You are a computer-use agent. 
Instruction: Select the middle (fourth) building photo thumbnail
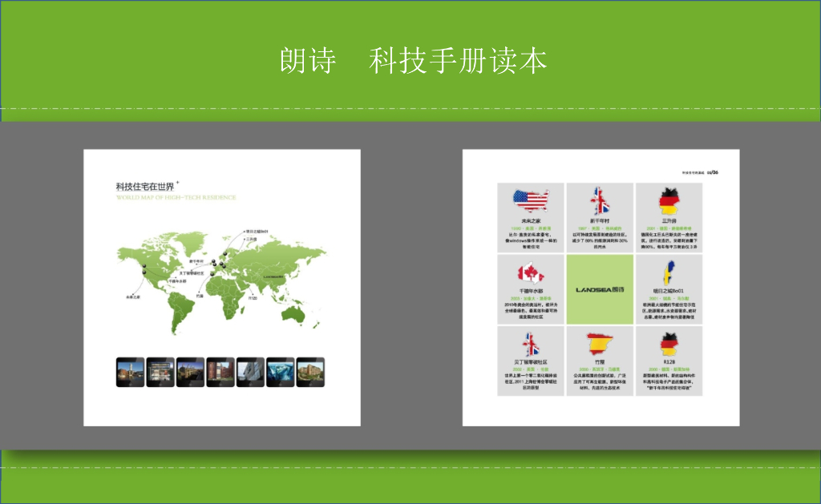click(220, 372)
